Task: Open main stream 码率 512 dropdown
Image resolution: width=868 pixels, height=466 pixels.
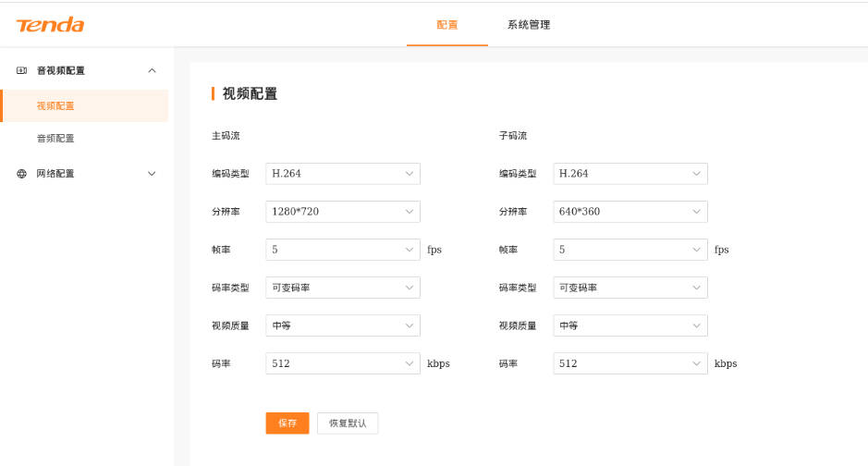Action: tap(342, 363)
